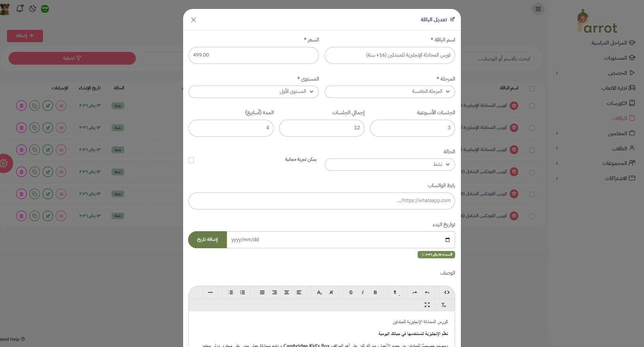Open the stage (المرحلة) dropdown

point(390,92)
